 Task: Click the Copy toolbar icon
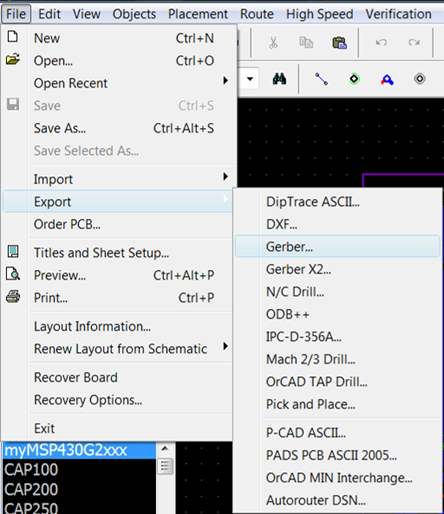(306, 43)
